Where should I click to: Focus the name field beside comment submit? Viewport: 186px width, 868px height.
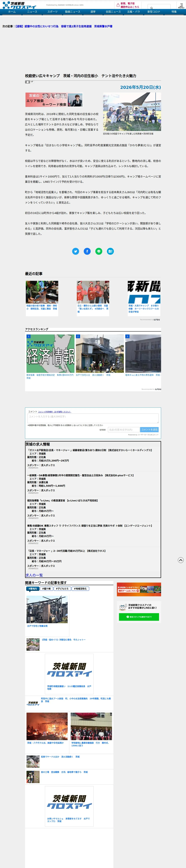124,430
